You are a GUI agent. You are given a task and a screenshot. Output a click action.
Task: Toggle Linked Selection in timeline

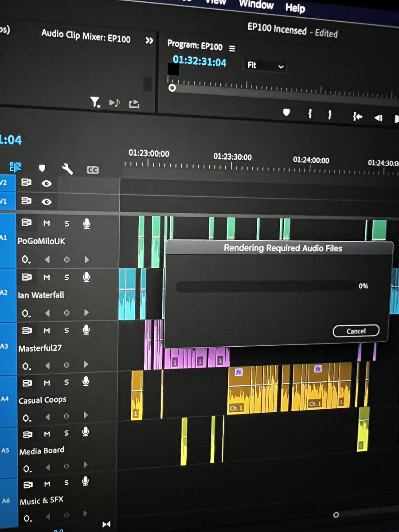(16, 167)
